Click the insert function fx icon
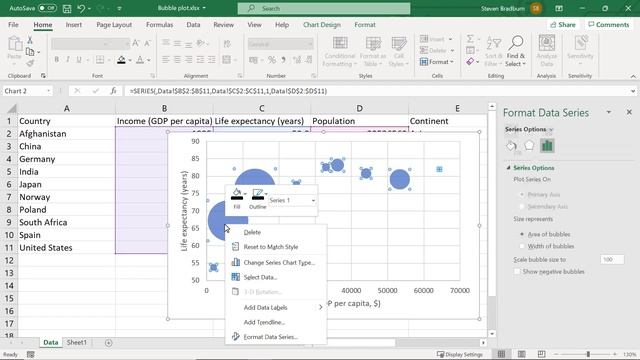Image resolution: width=640 pixels, height=360 pixels. coord(113,91)
